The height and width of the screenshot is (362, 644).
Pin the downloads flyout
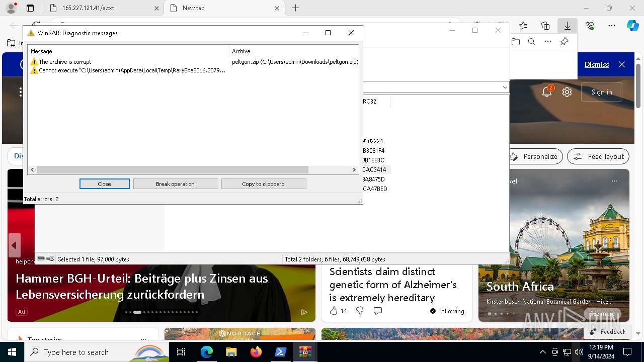[x=564, y=42]
